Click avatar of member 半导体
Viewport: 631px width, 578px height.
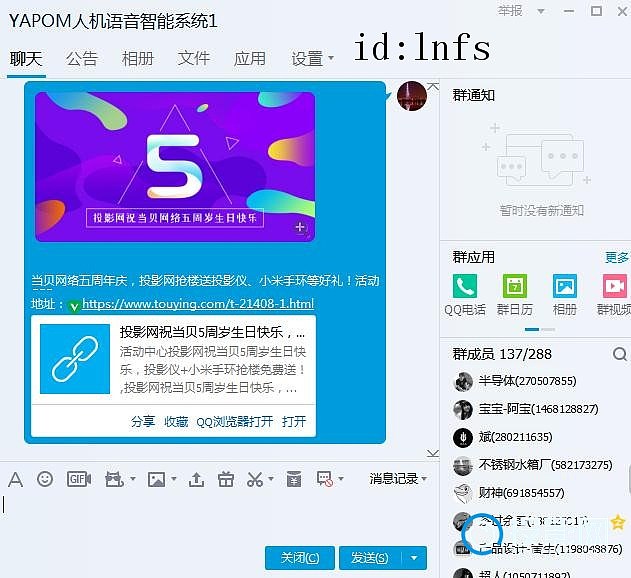(x=463, y=381)
